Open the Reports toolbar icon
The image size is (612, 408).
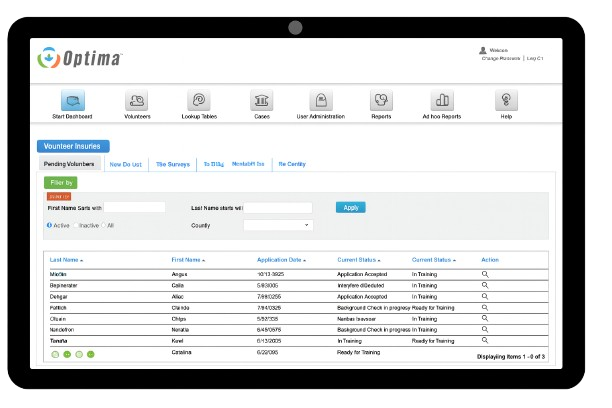381,101
